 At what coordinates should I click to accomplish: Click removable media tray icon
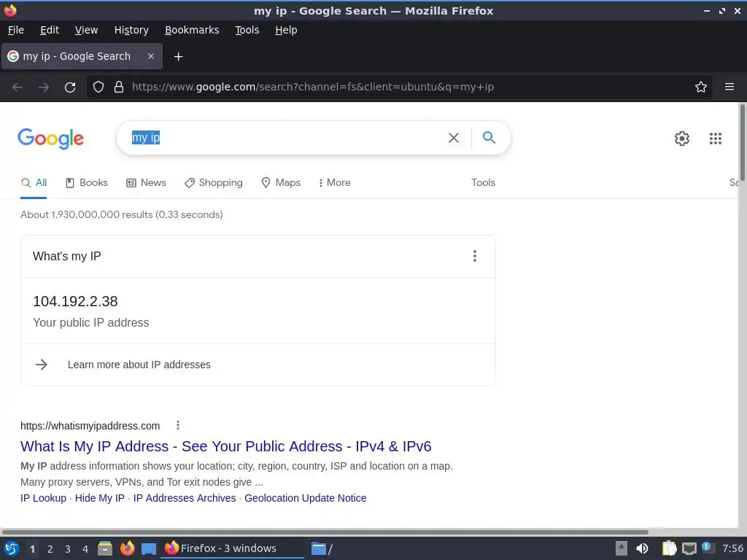point(622,548)
